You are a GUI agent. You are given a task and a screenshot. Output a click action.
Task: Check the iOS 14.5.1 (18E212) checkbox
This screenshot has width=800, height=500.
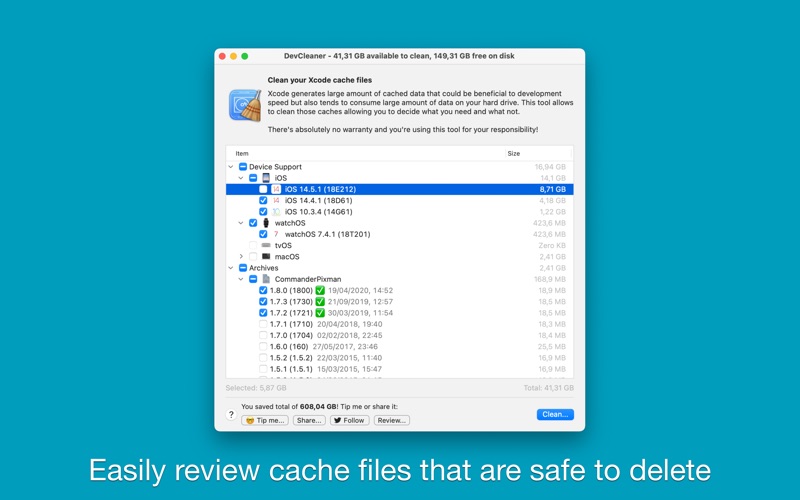[x=263, y=189]
